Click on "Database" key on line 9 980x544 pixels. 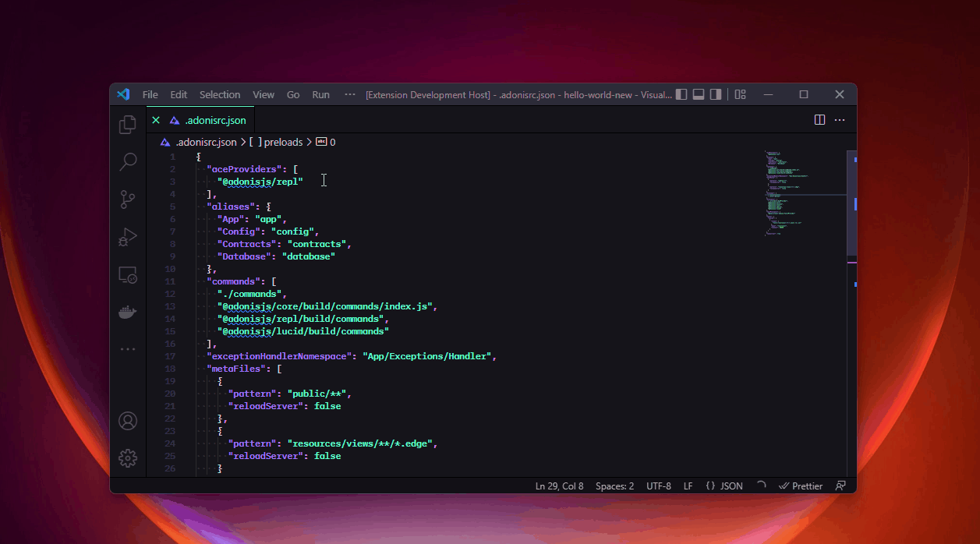point(244,256)
